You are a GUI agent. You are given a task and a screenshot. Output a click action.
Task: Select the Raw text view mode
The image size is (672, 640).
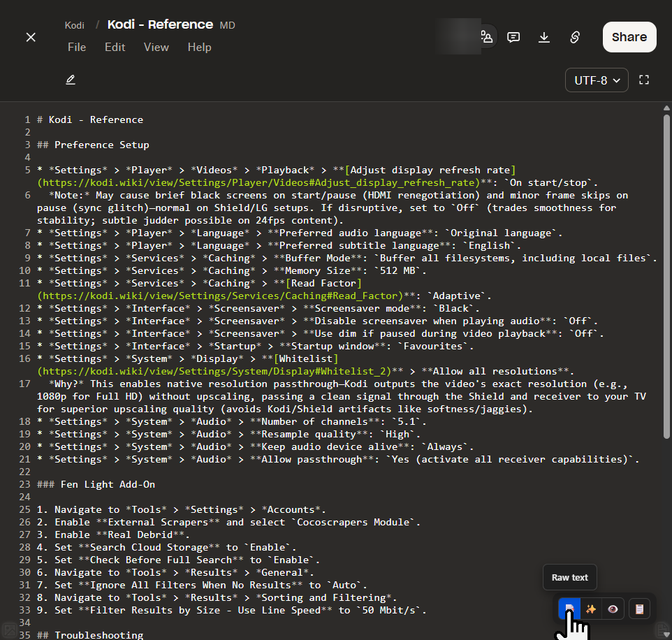tap(569, 609)
